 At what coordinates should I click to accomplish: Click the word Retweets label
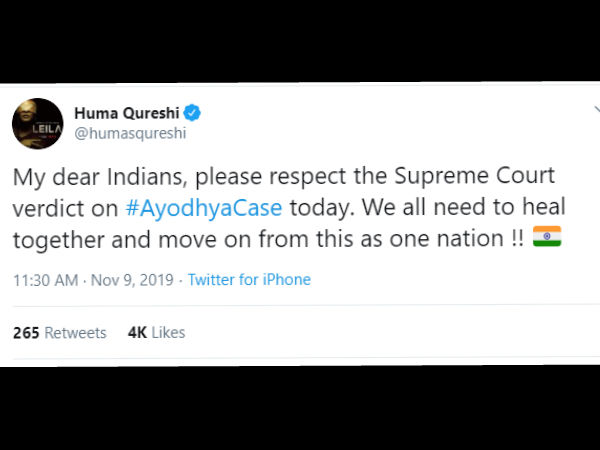75,333
